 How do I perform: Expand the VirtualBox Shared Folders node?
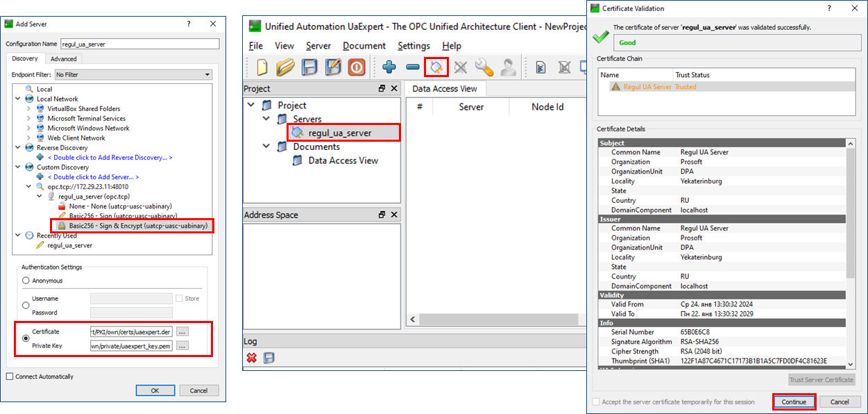28,108
